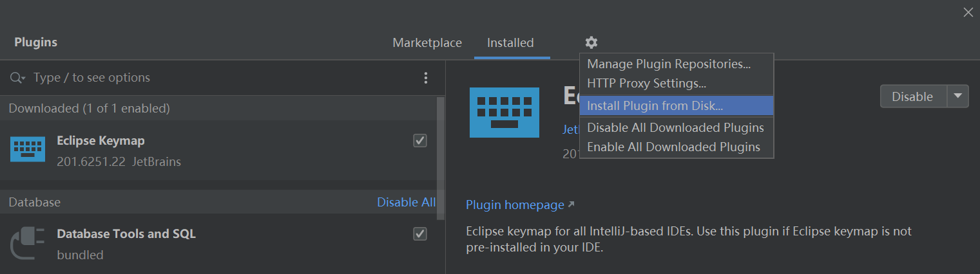Select Disable All Downloaded Plugins
This screenshot has width=980, height=274.
(x=675, y=128)
